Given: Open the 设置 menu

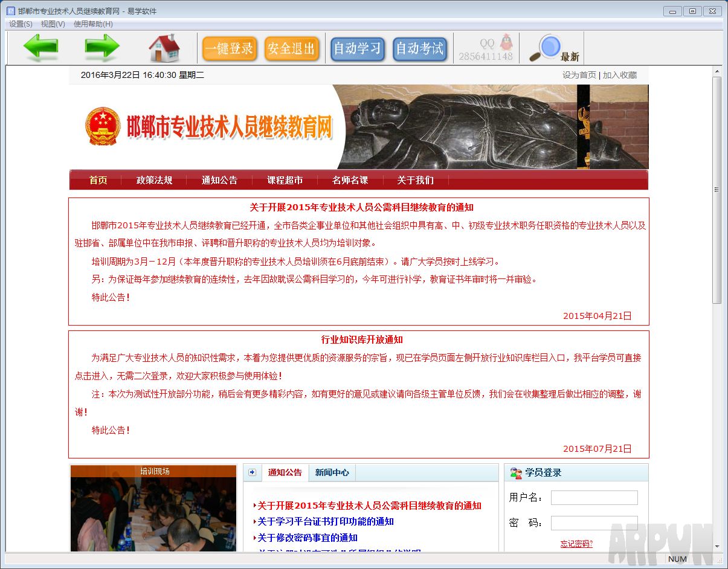Looking at the screenshot, I should point(19,24).
